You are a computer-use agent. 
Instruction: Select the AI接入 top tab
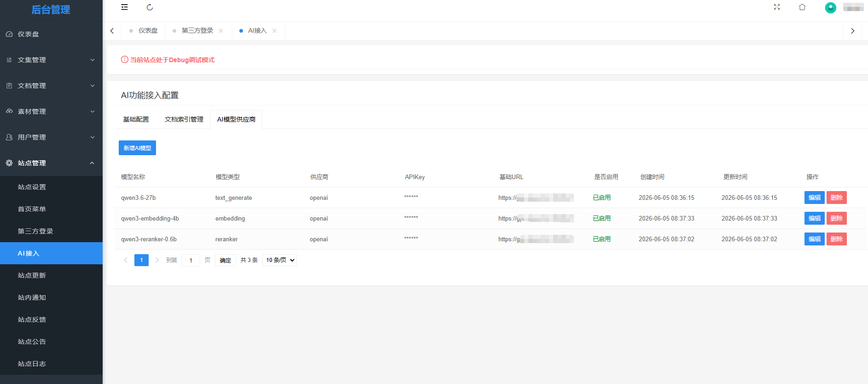pos(257,31)
